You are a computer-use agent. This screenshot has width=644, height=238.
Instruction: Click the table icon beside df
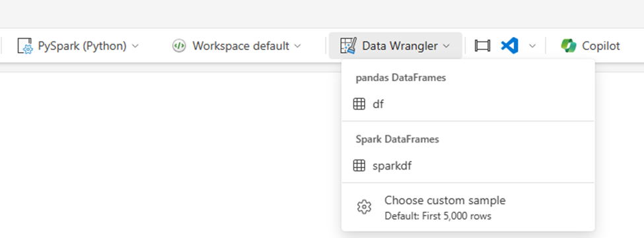(359, 104)
